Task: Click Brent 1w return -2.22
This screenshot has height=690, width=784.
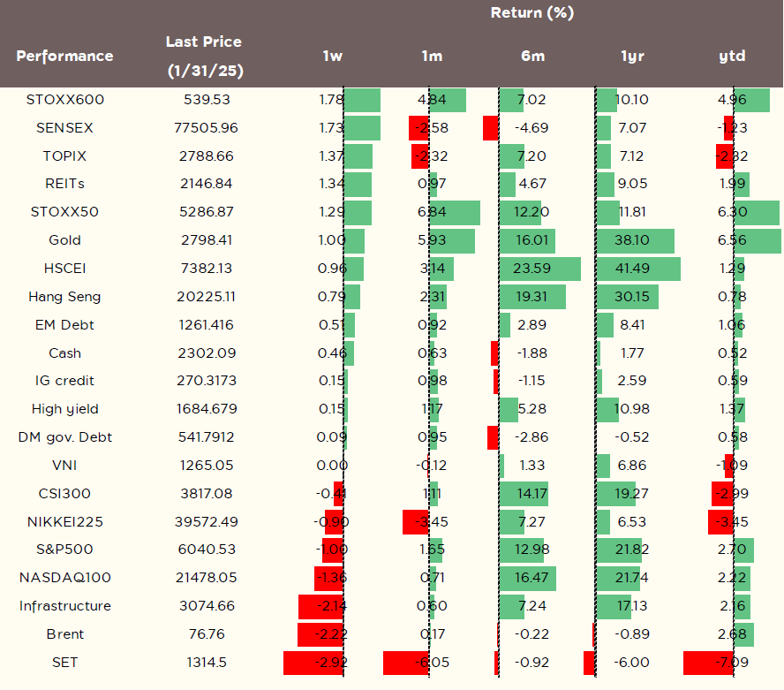Action: (331, 634)
